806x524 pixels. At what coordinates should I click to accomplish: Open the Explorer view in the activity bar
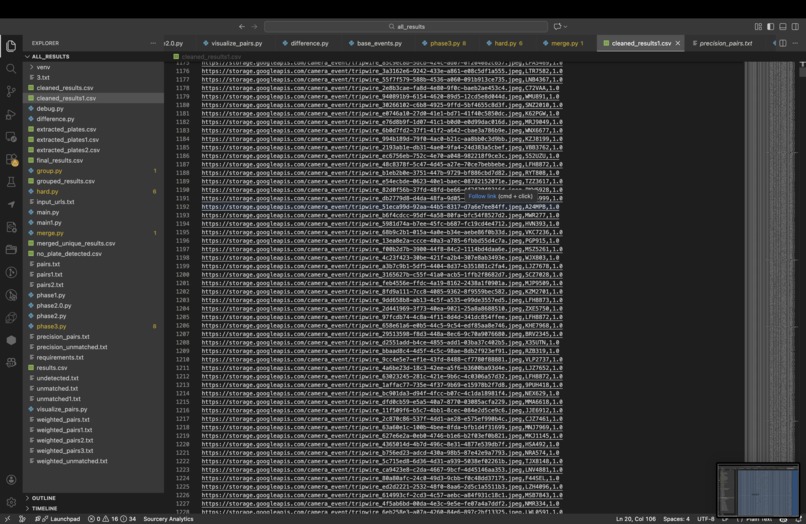point(11,46)
